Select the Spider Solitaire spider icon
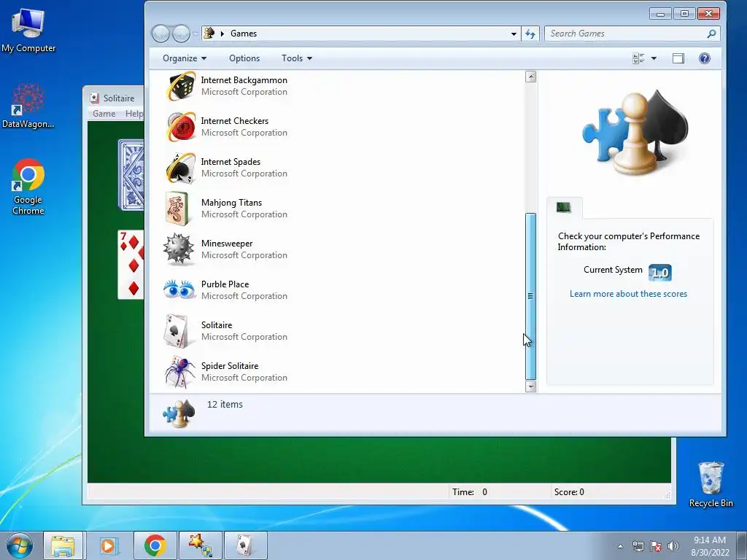Image resolution: width=747 pixels, height=560 pixels. pos(180,371)
